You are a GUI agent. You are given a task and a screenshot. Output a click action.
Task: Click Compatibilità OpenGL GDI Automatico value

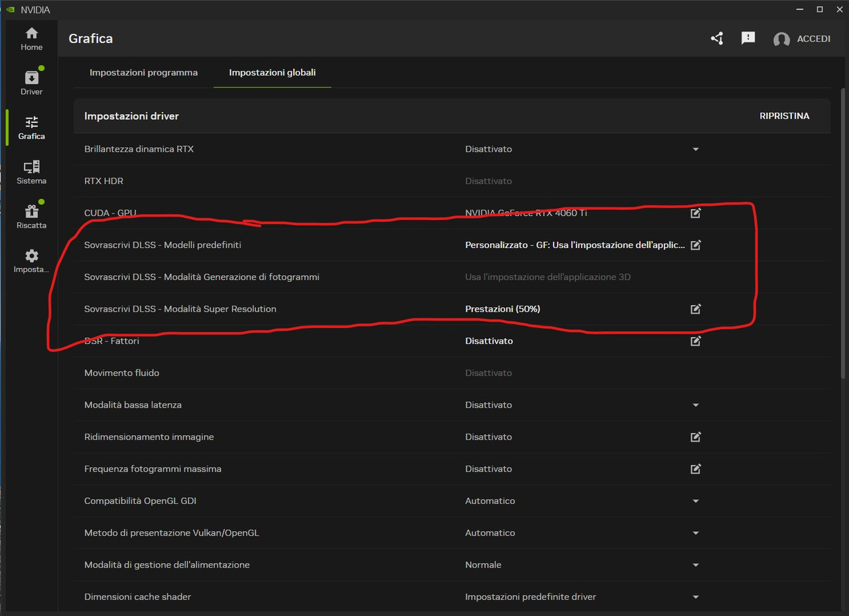(490, 501)
